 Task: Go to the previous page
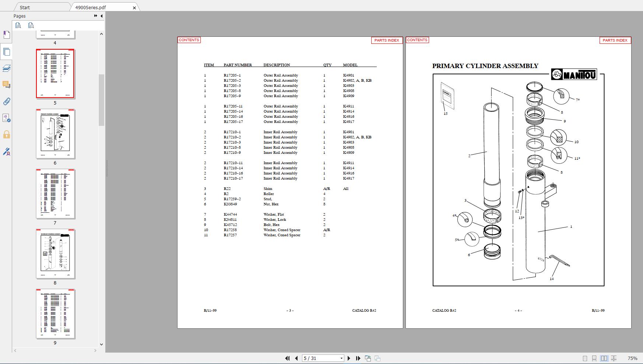[x=296, y=358]
